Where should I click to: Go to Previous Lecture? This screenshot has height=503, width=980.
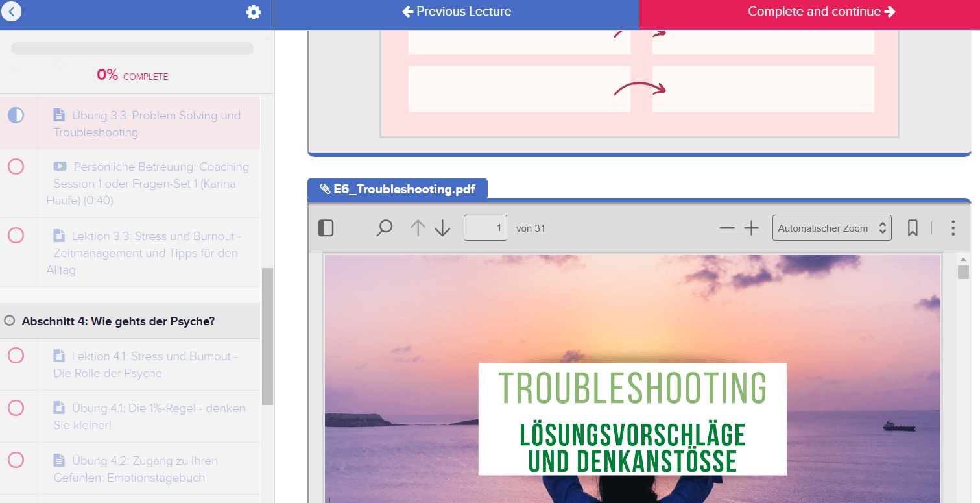tap(457, 12)
